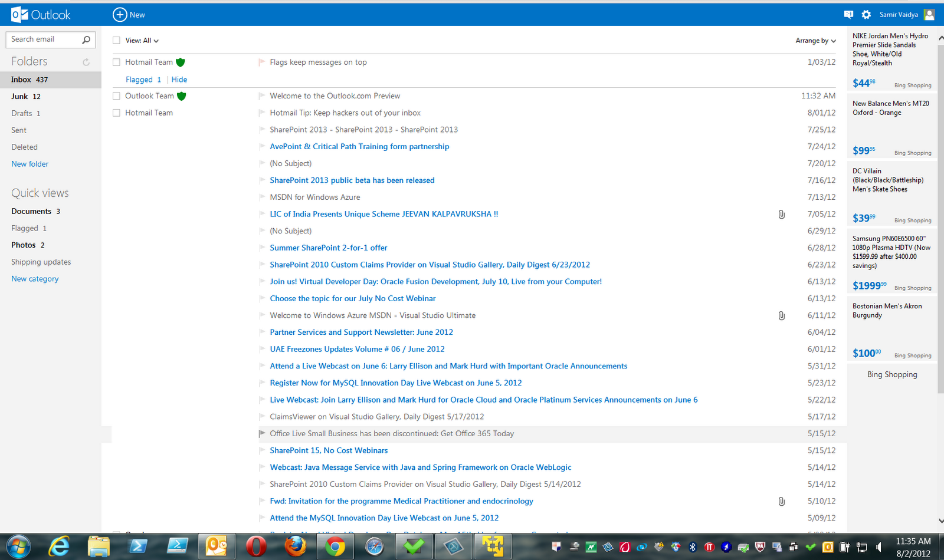Image resolution: width=944 pixels, height=560 pixels.
Task: Hide flagged messages using the Hide link
Action: (x=179, y=79)
